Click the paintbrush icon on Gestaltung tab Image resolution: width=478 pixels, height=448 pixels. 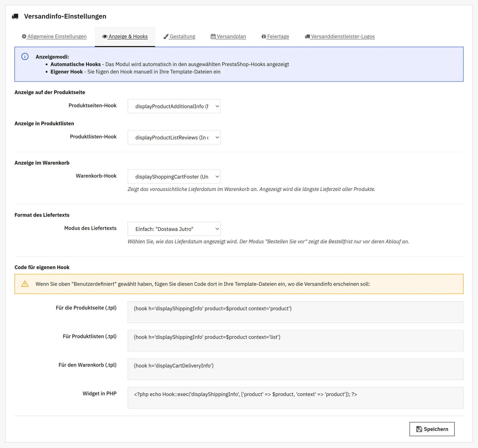(166, 36)
